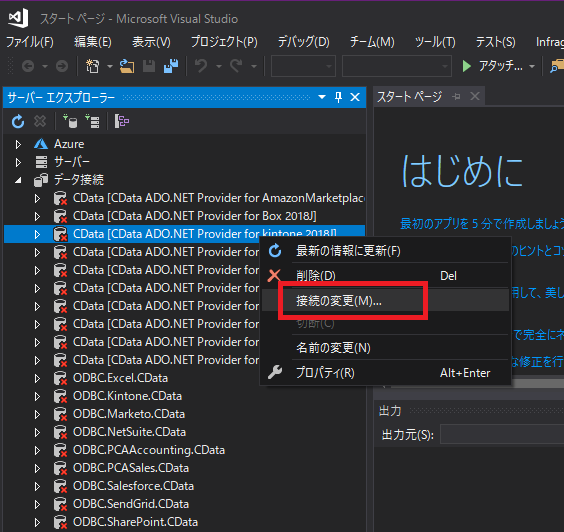Select ODBC.SendGrid.CData connection
Screen dimensions: 564x532
(131, 504)
